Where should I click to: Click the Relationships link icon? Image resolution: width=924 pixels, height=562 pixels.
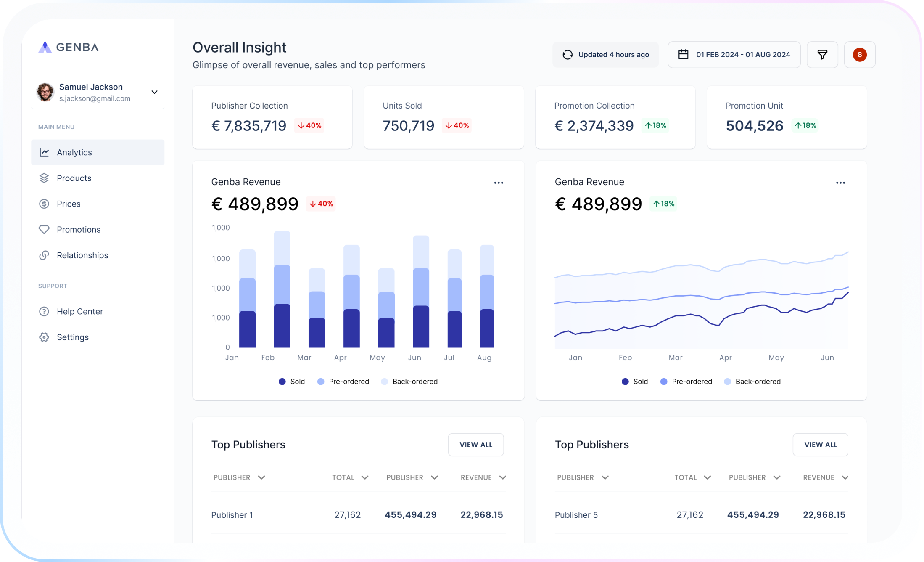[44, 255]
